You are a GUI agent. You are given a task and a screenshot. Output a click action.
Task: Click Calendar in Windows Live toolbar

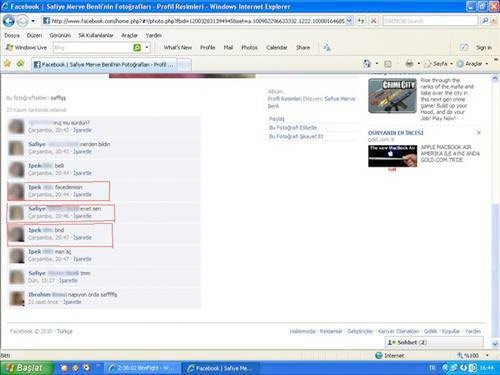277,48
